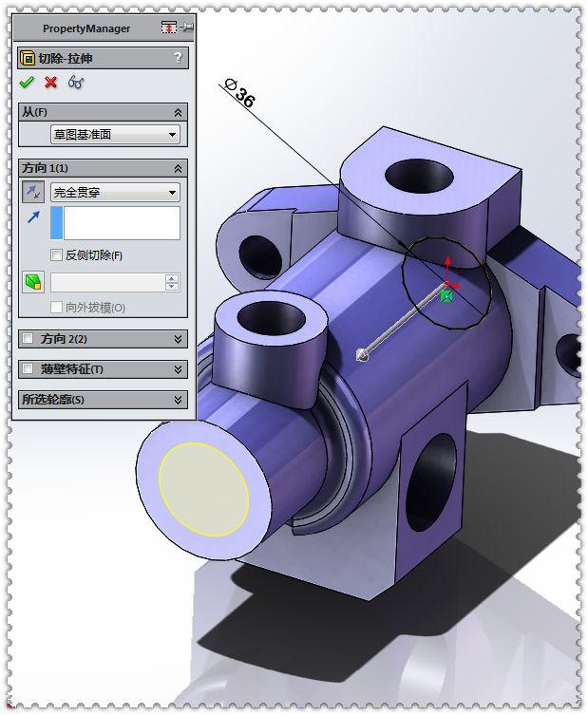Click the 切除-拉伸 feature icon
588x715 pixels.
point(28,58)
